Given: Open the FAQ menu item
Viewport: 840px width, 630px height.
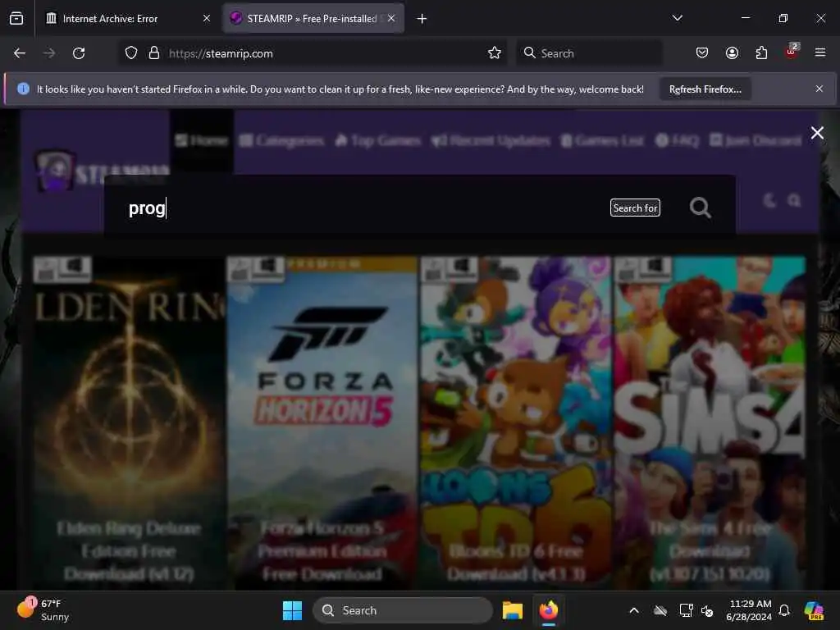Looking at the screenshot, I should [677, 140].
